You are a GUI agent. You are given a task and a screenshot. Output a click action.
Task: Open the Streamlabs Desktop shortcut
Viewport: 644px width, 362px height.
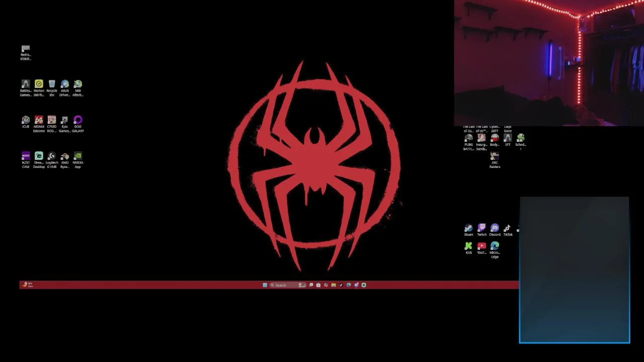[39, 160]
